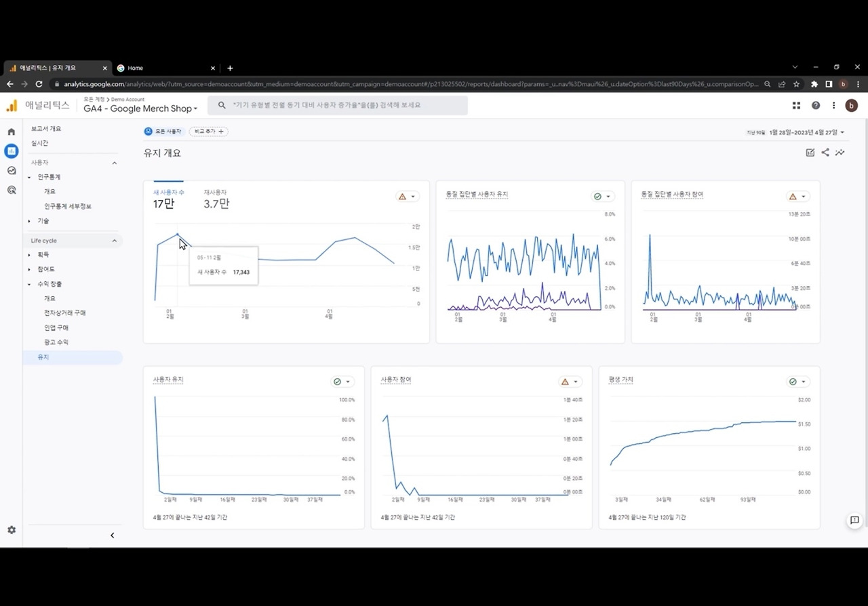Image resolution: width=868 pixels, height=606 pixels.
Task: Open the Home icon in left rail
Action: tap(11, 132)
